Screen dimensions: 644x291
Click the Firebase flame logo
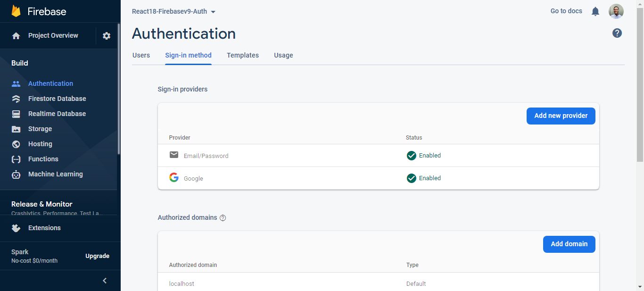[x=16, y=11]
